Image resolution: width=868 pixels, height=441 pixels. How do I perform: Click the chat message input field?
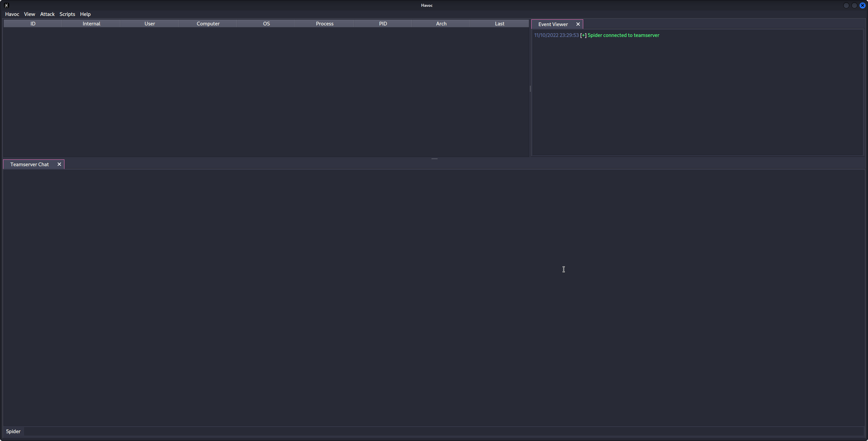coord(441,432)
